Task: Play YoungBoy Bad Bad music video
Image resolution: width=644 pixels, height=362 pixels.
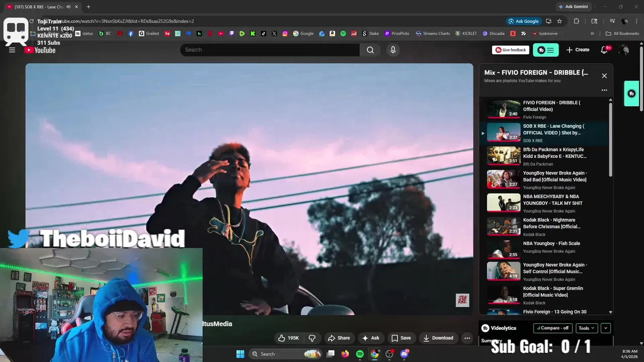Action: click(x=543, y=179)
